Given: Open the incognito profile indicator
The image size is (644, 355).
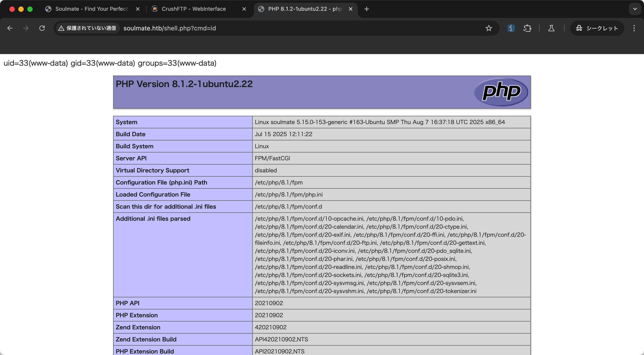Looking at the screenshot, I should (597, 28).
